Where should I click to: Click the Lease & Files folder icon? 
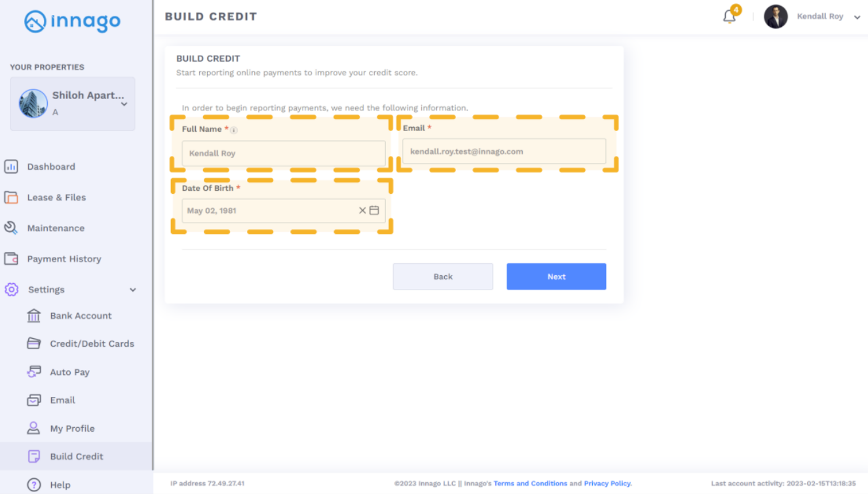pos(11,197)
